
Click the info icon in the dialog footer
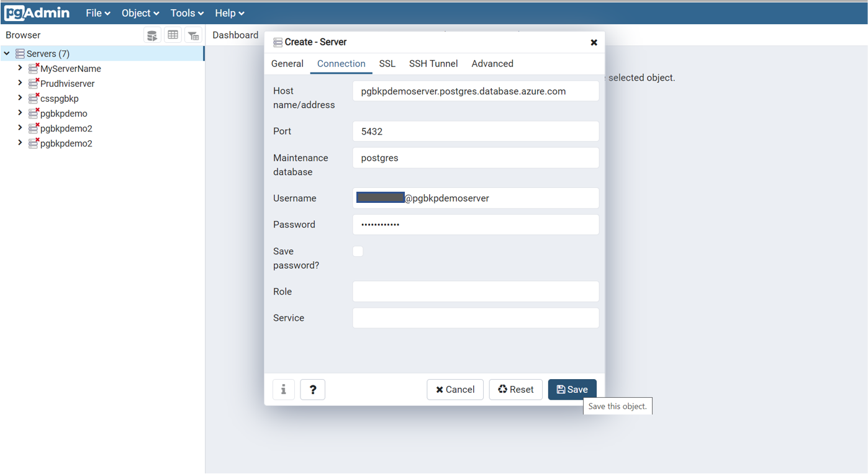284,389
